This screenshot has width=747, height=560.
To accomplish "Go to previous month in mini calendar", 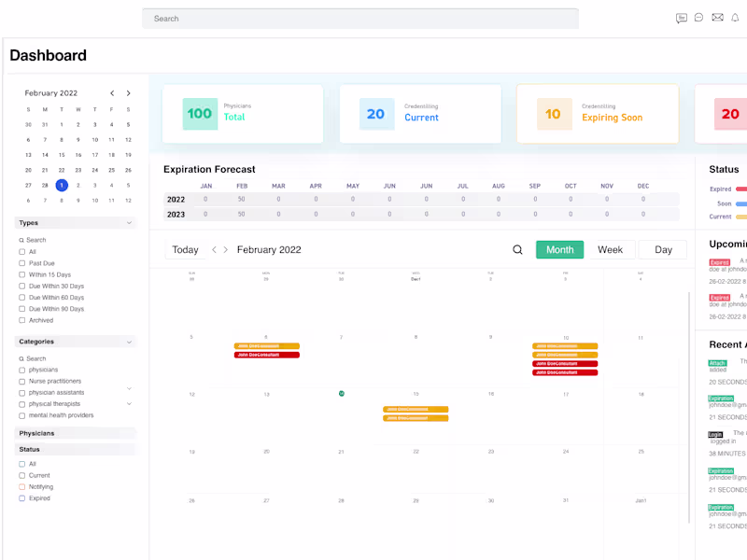I will click(x=112, y=92).
